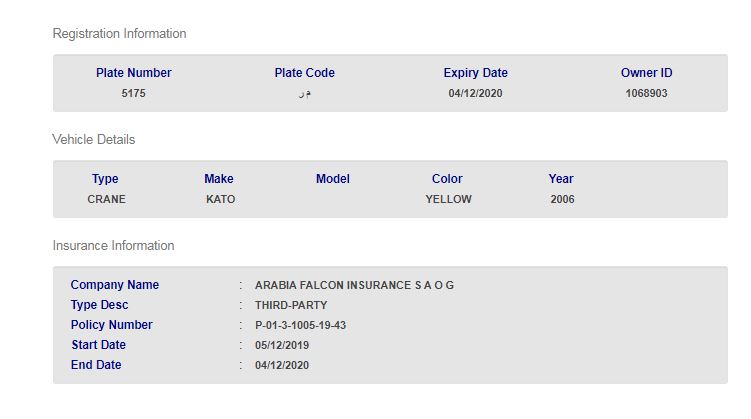Select the plate number value 5175
Viewport: 751px width, 419px height.
click(x=133, y=94)
